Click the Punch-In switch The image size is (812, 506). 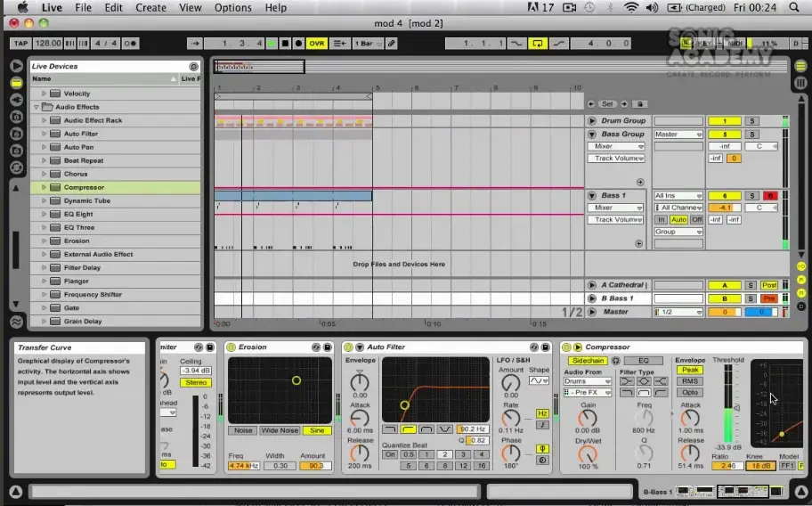coord(516,44)
